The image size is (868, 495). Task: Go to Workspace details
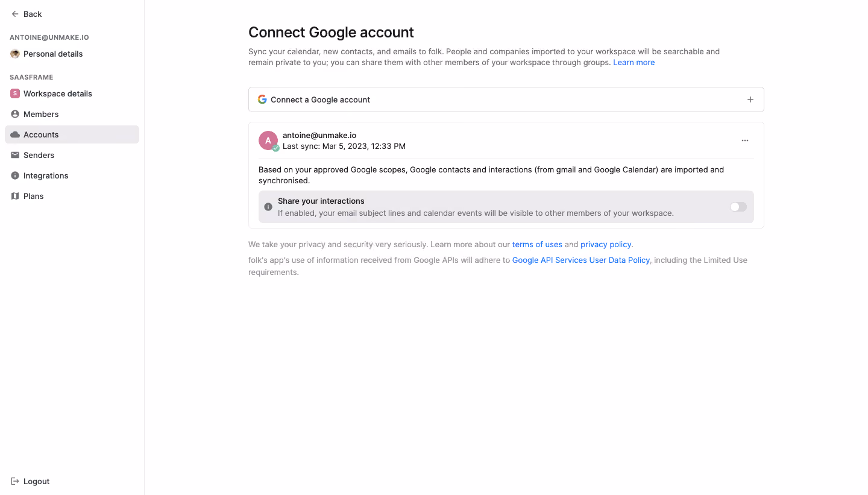pos(72,93)
